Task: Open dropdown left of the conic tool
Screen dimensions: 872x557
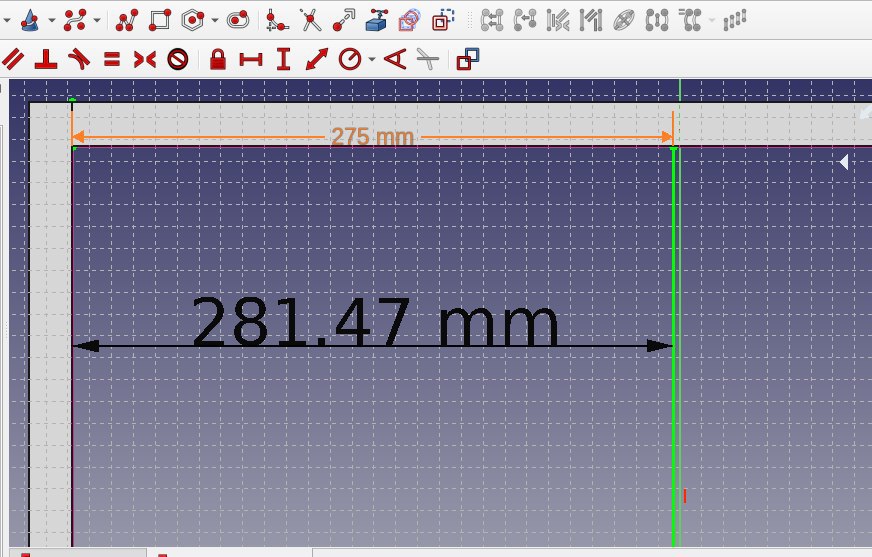Action: pyautogui.click(x=7, y=21)
